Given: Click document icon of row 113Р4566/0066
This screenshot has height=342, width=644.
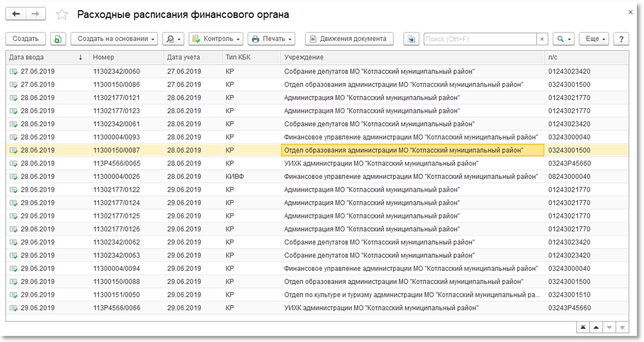Looking at the screenshot, I should tap(14, 308).
